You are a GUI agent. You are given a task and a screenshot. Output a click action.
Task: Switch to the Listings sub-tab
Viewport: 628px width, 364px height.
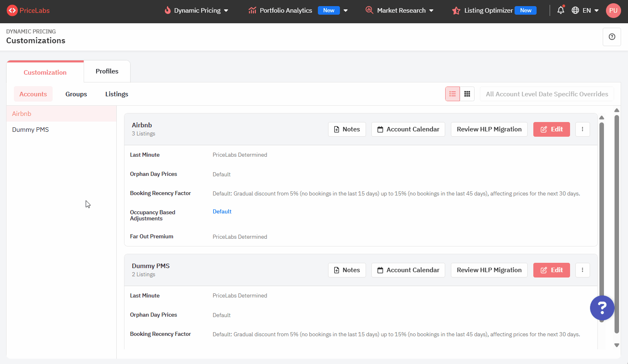(x=117, y=94)
